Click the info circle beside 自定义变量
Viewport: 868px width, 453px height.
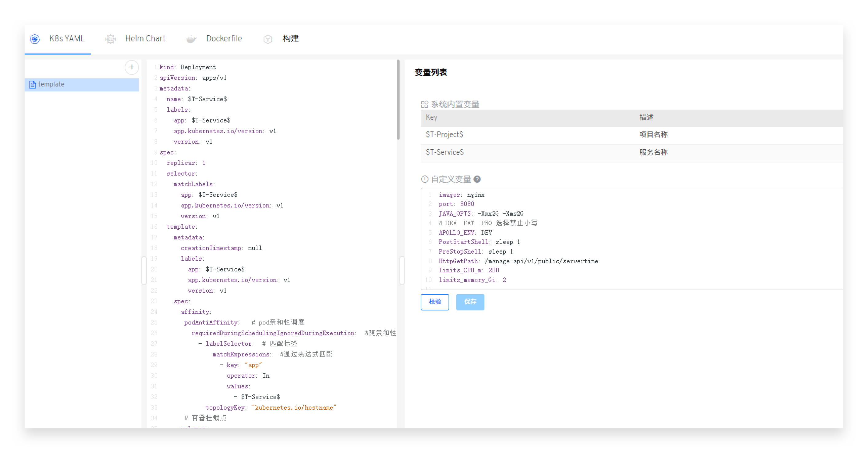(424, 179)
